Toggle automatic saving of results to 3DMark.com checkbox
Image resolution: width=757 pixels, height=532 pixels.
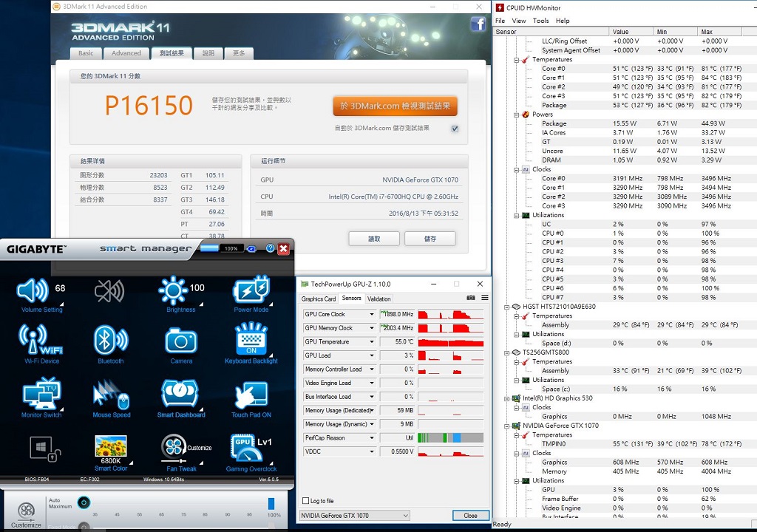[455, 129]
